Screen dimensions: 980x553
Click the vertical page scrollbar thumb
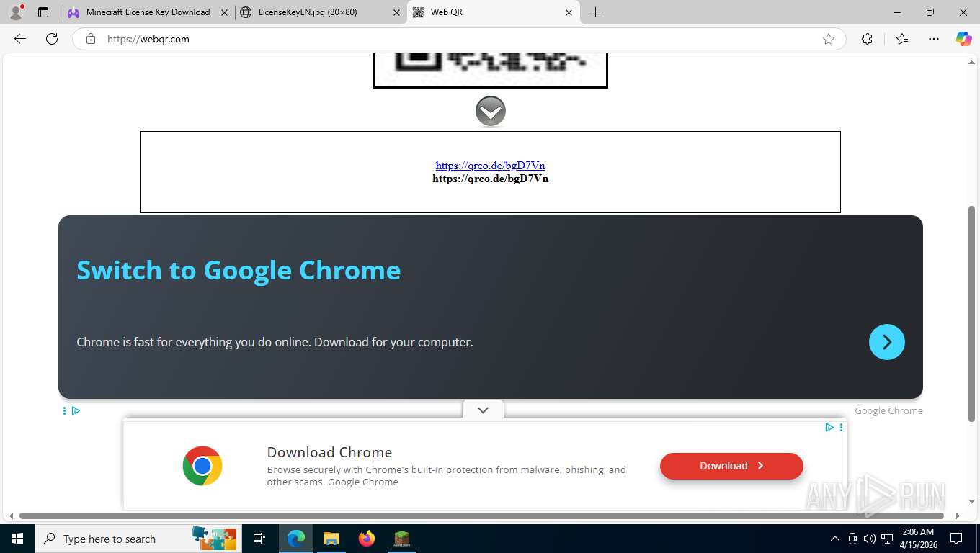(971, 313)
